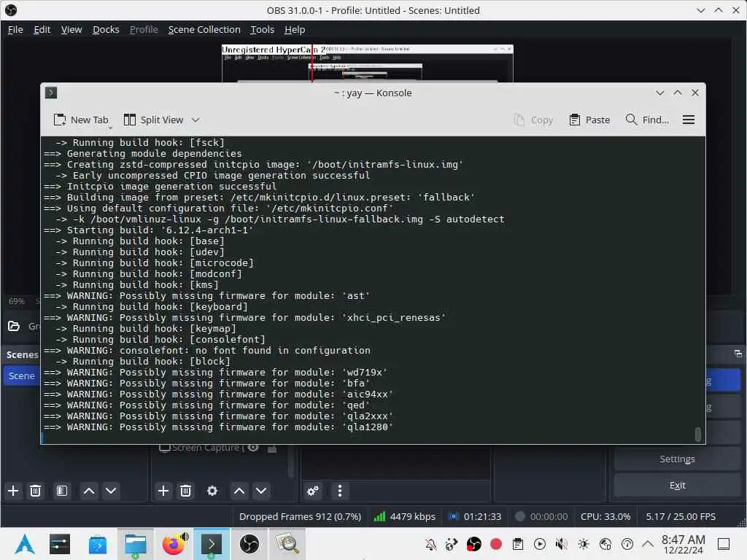This screenshot has height=560, width=747.
Task: Select the Scene item in OBS Scenes list
Action: (21, 376)
